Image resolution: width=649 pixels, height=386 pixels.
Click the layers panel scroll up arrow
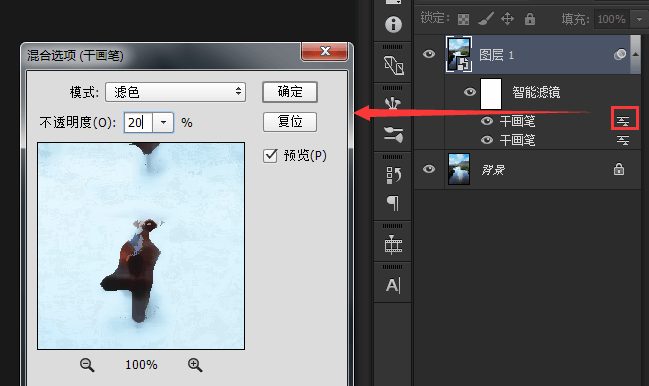636,54
